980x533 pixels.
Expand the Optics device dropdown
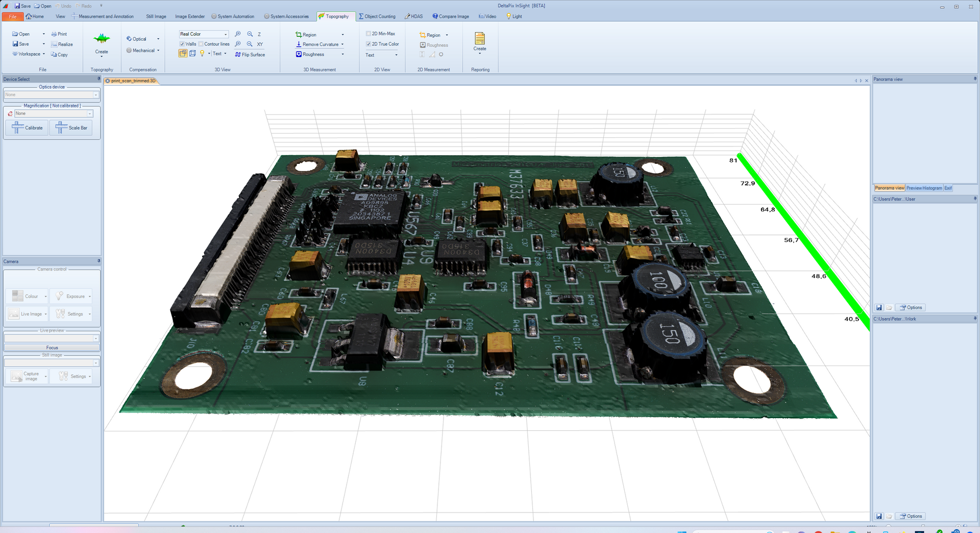pos(95,95)
